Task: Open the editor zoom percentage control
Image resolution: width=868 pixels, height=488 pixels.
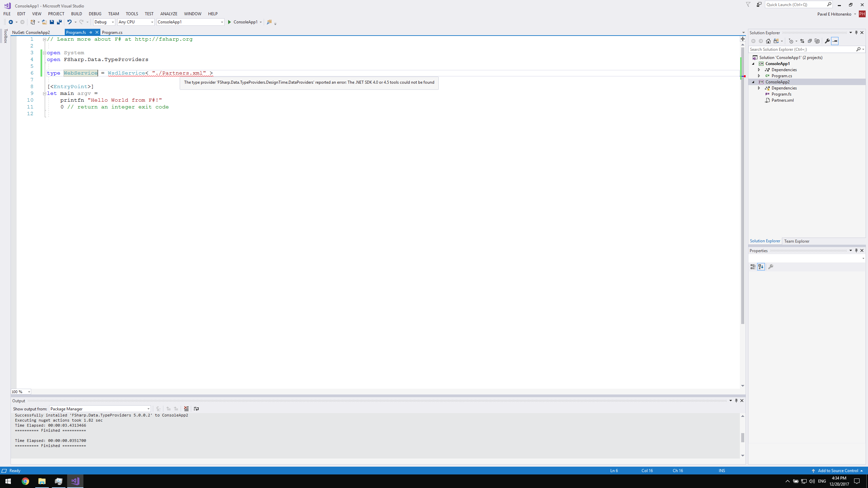Action: pyautogui.click(x=20, y=391)
